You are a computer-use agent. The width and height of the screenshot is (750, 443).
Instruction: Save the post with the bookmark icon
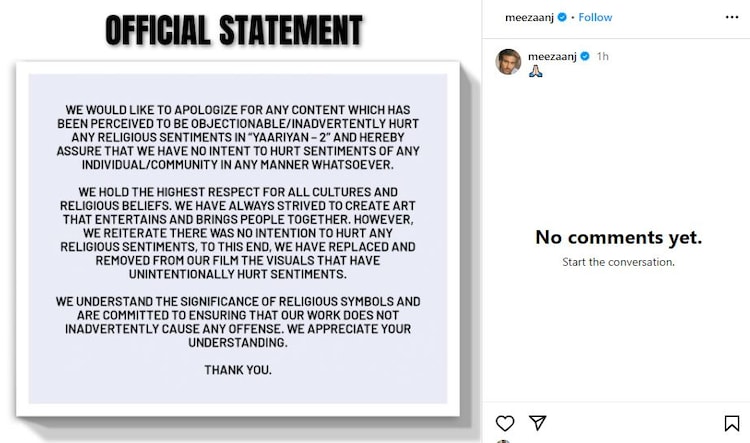732,423
